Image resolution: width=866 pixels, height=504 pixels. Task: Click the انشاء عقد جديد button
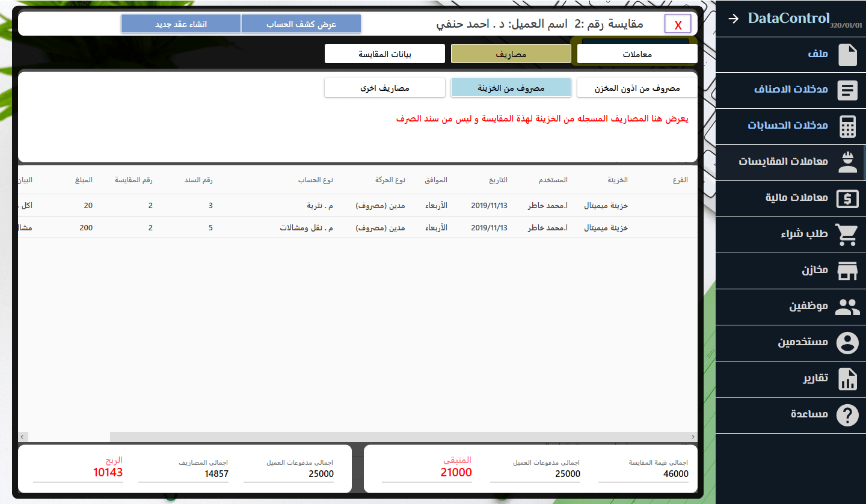181,24
